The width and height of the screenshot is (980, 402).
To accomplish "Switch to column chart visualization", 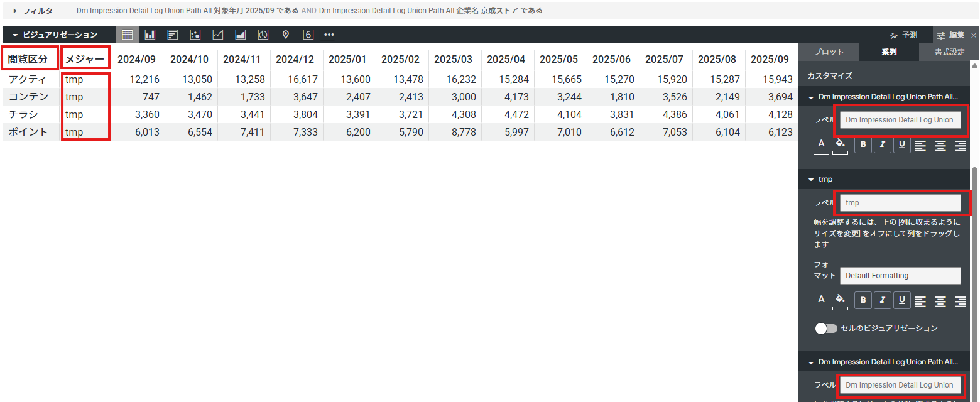I will [x=150, y=35].
